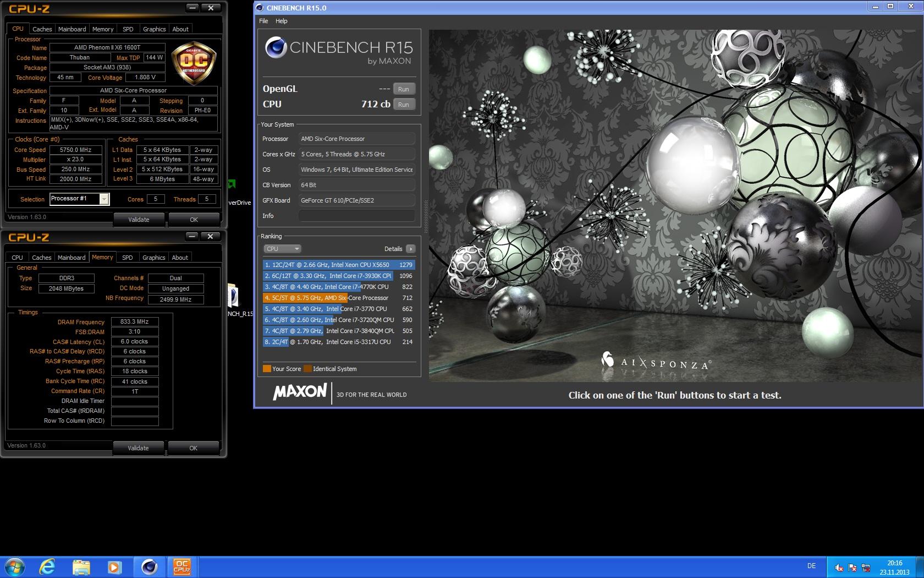Click the Processor field in Your System

[x=356, y=139]
